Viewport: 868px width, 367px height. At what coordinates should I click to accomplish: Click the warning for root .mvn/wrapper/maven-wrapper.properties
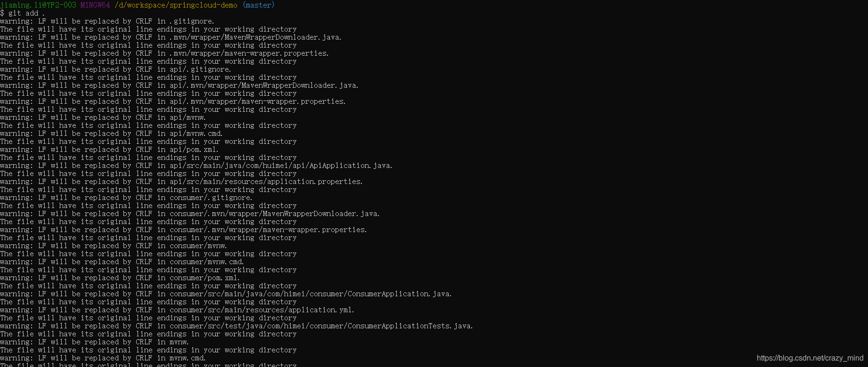164,53
